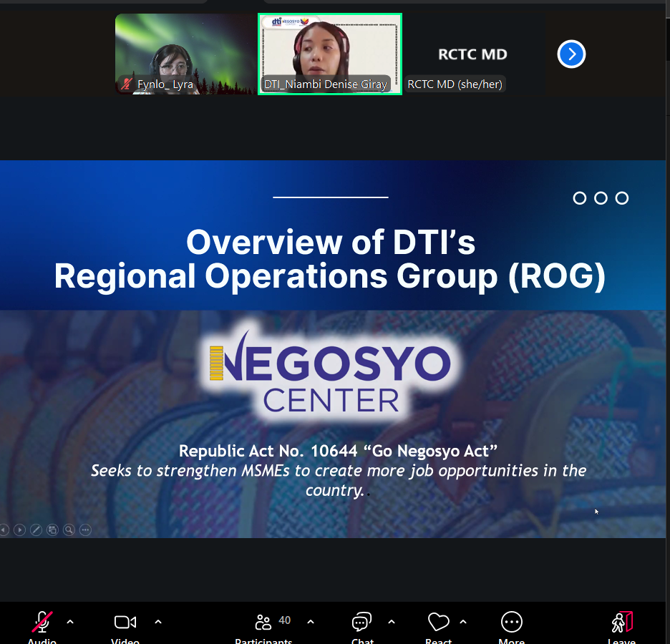Click the see-all-slides grid icon
Screen dimensions: 670x644
pyautogui.click(x=52, y=530)
